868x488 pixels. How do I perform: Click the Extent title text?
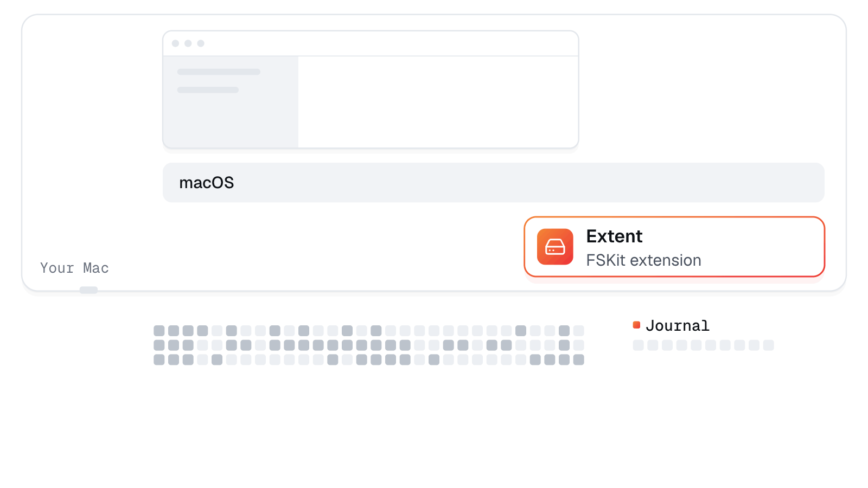pos(614,236)
